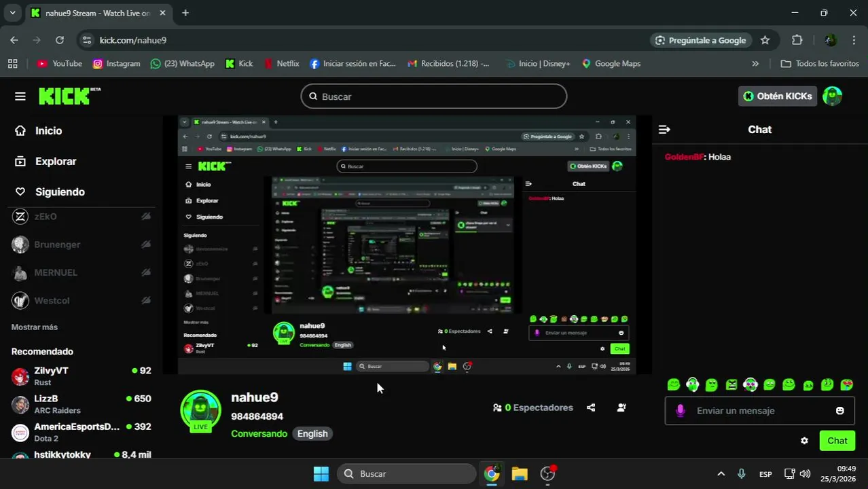868x489 pixels.
Task: Open the Instagram bookmark
Action: [x=116, y=63]
